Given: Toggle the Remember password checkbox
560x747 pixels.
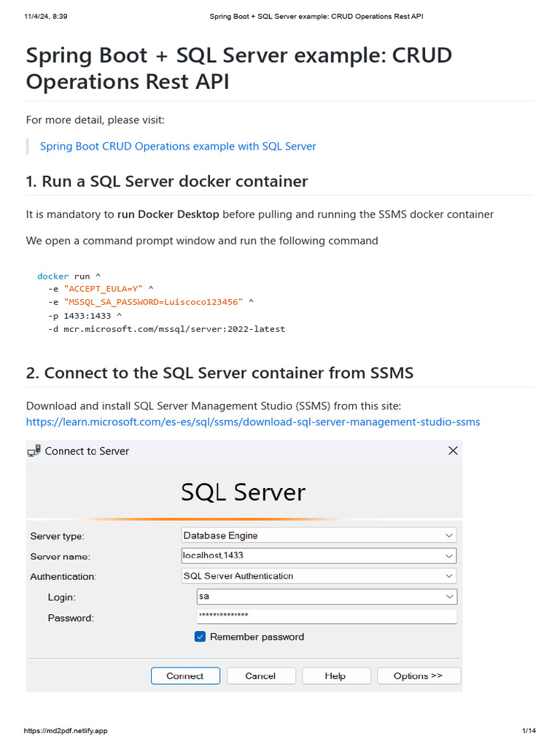Looking at the screenshot, I should pyautogui.click(x=201, y=637).
